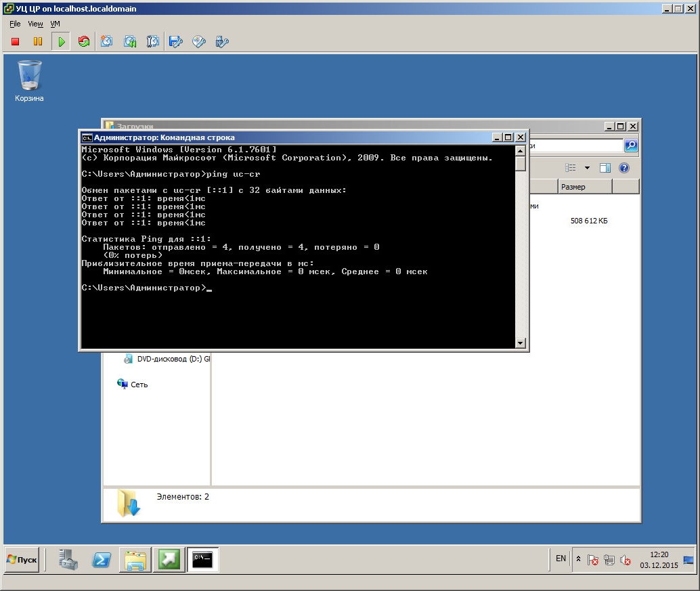Open the Пуск start menu
The height and width of the screenshot is (591, 700).
pos(22,560)
